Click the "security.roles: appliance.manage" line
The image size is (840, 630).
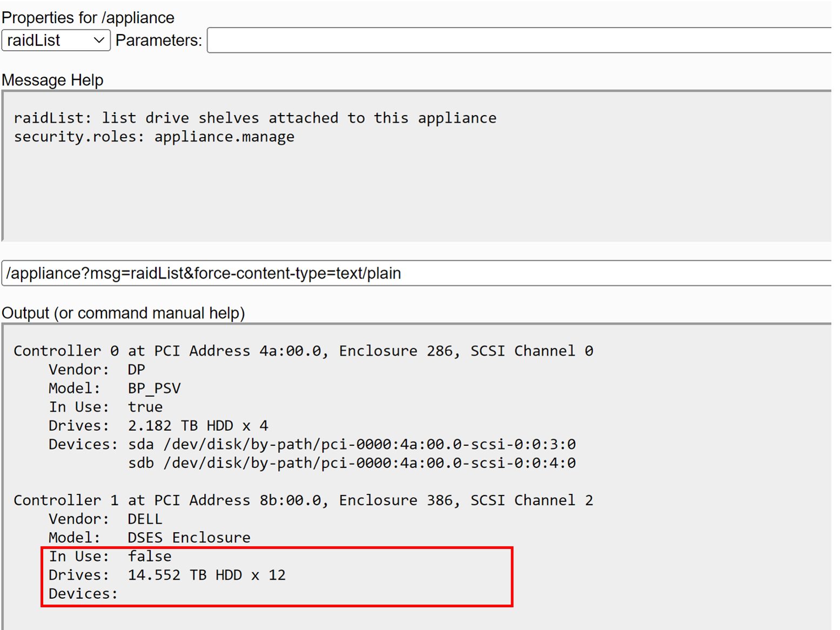pos(154,137)
